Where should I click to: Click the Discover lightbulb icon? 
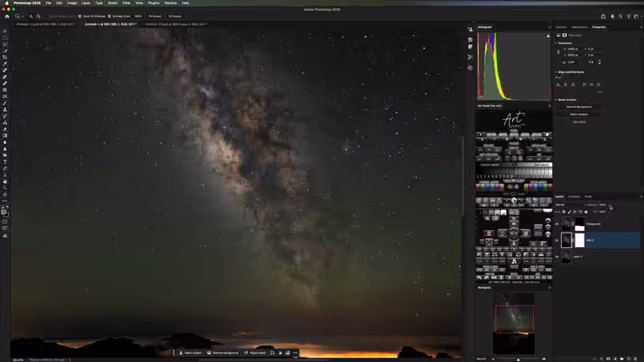coord(629,16)
